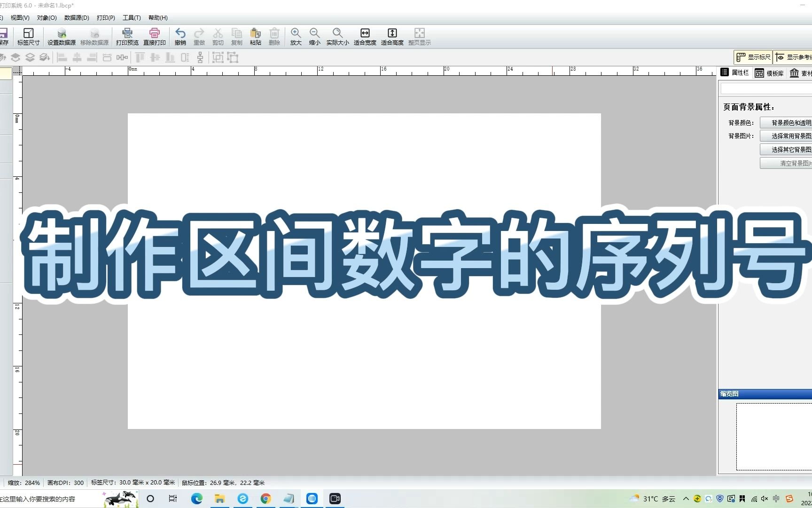Open 打印预览 print preview

click(127, 36)
